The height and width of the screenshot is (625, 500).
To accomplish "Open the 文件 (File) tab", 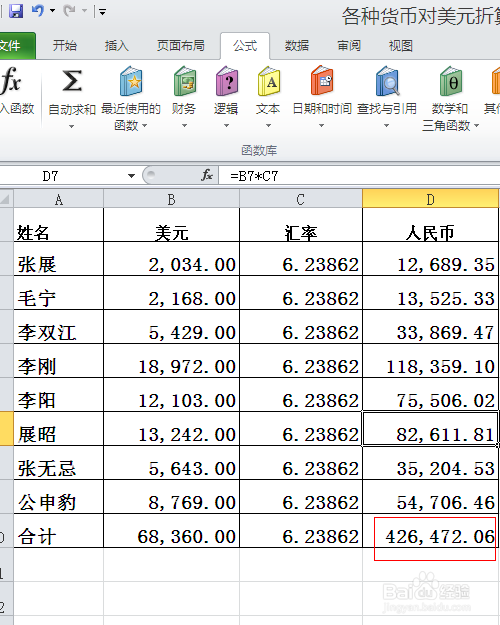I will 16,45.
